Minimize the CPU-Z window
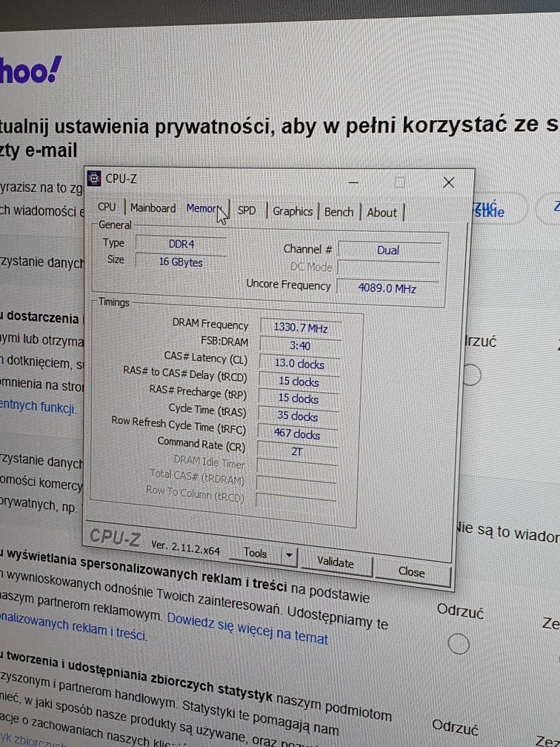Screen dimensions: 560x747 (x=353, y=182)
